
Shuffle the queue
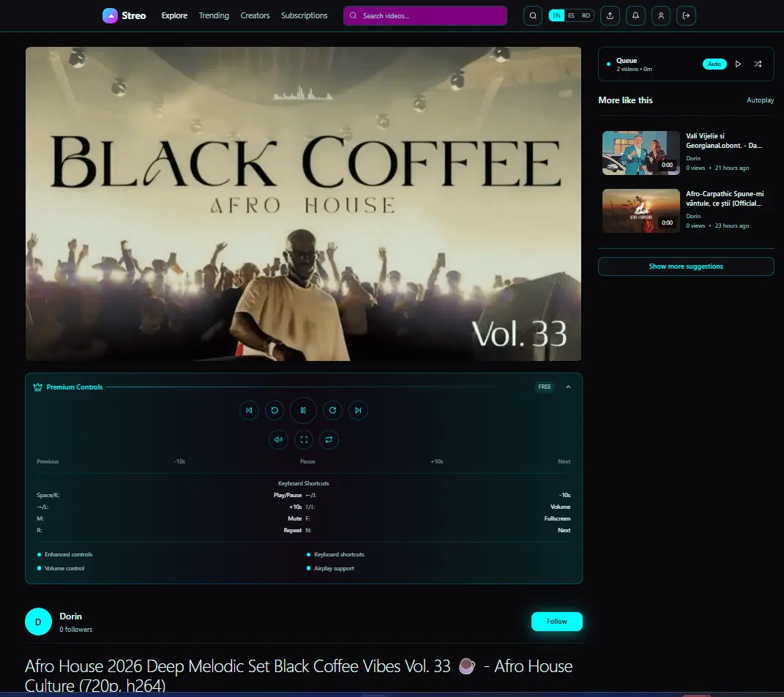(x=758, y=64)
